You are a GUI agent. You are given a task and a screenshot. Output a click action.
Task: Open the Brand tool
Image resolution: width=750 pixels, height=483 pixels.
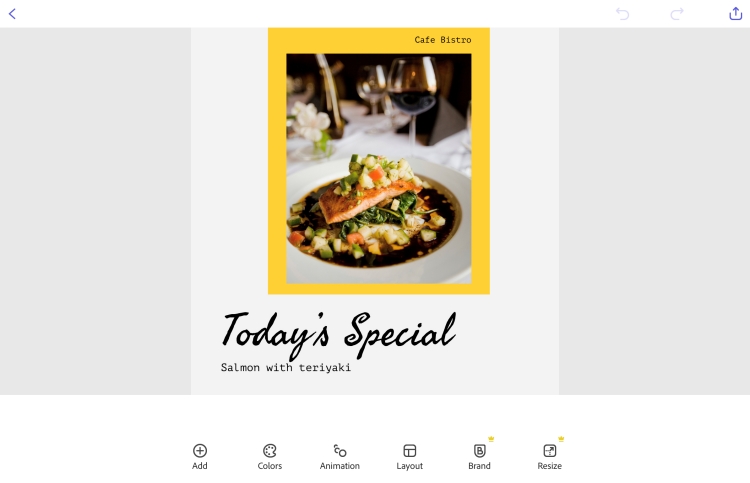pyautogui.click(x=479, y=450)
